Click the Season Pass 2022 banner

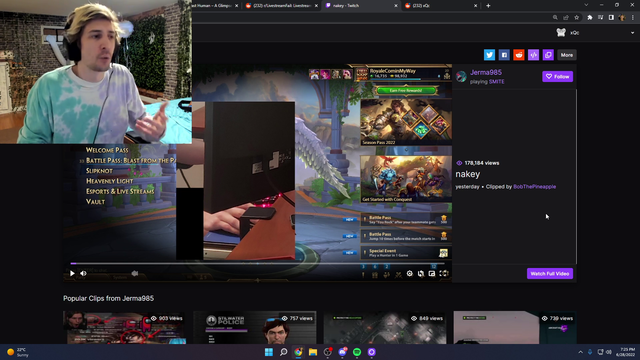click(406, 122)
